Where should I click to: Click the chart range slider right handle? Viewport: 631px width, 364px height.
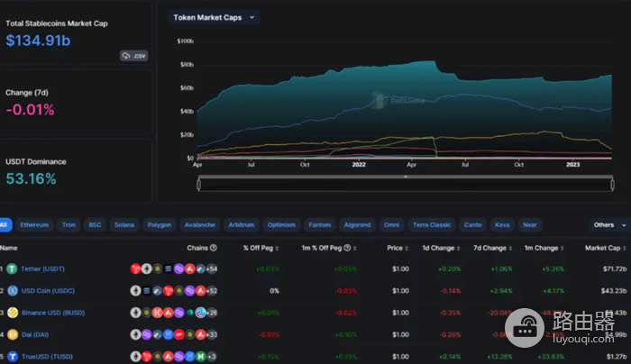[x=612, y=185]
